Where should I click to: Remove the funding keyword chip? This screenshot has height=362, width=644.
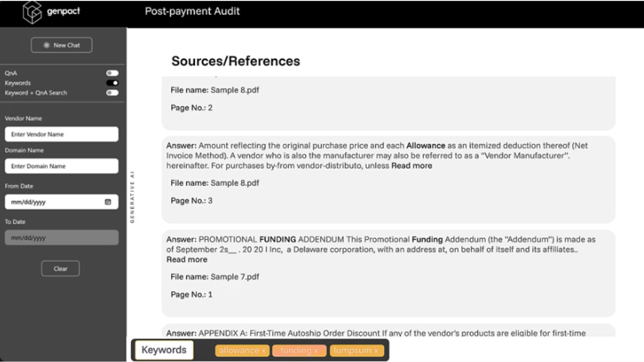316,350
